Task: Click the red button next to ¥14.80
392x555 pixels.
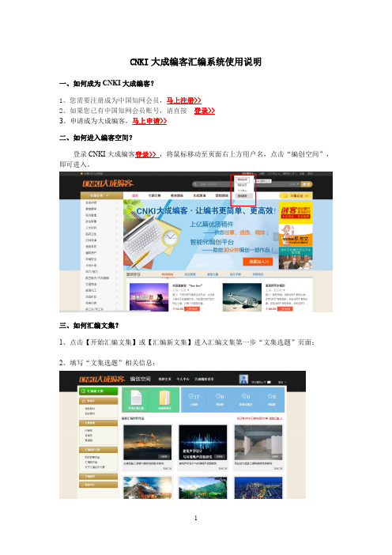Action: pyautogui.click(x=193, y=309)
